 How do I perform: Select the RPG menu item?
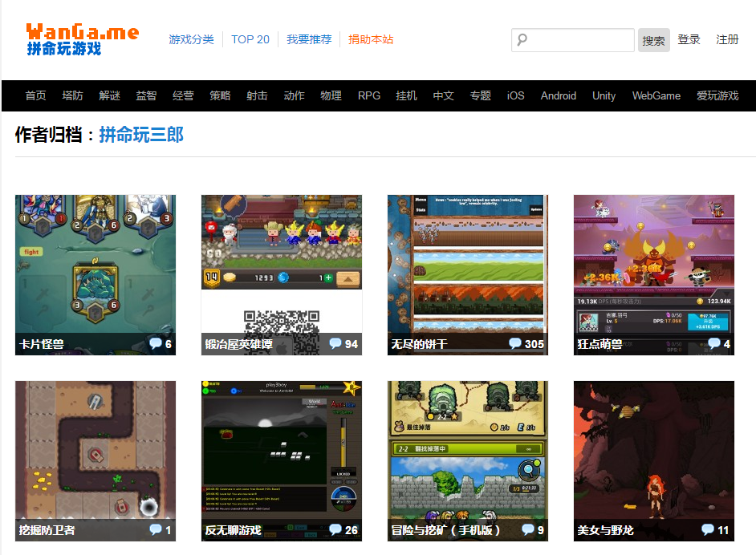[x=369, y=95]
